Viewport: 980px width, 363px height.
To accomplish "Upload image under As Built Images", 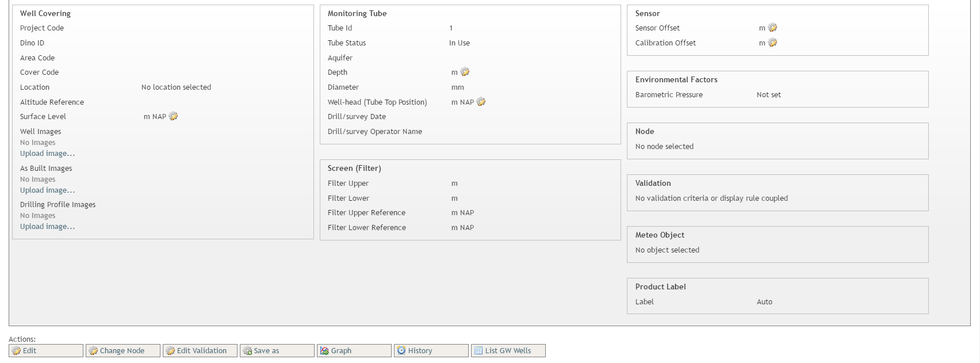I will tap(47, 190).
